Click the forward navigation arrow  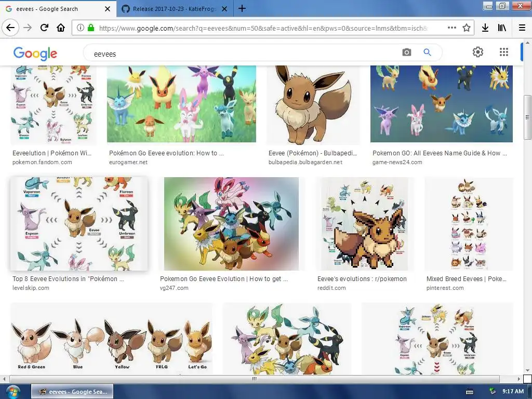[x=28, y=28]
